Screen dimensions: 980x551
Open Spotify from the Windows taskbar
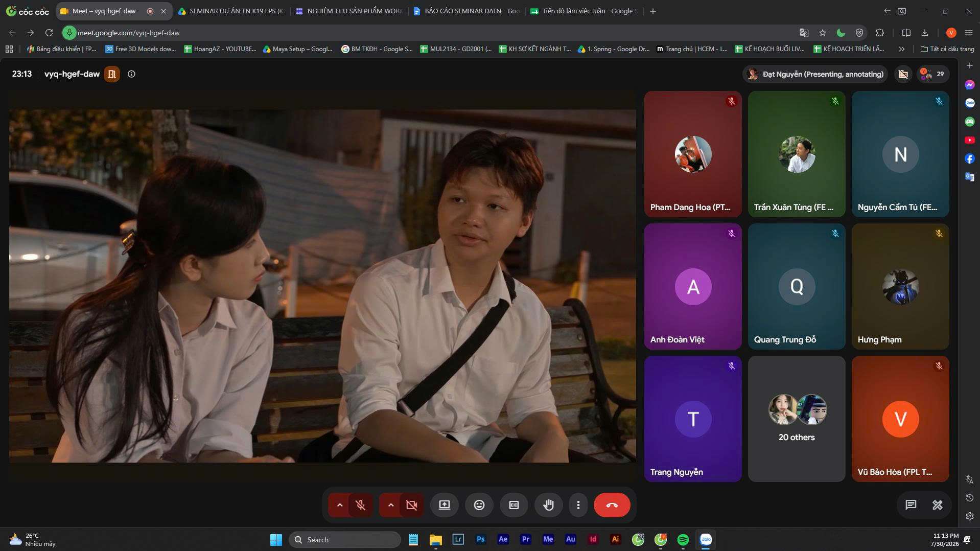pos(683,540)
